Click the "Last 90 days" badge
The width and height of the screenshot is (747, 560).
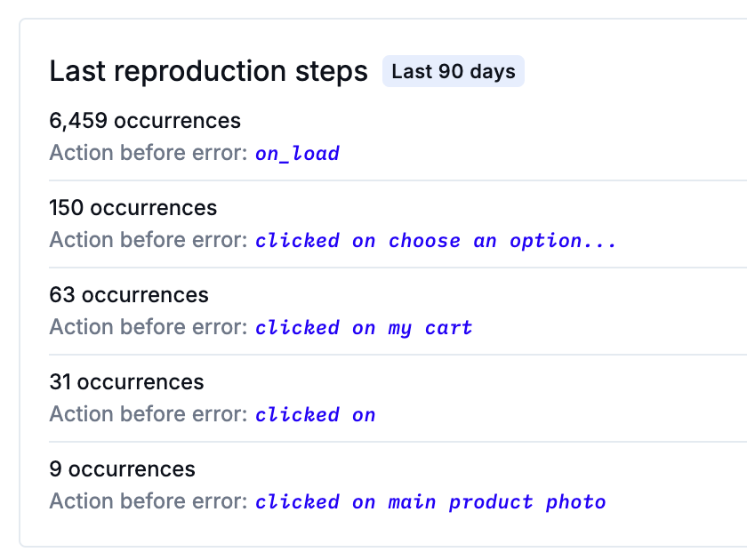(x=454, y=72)
